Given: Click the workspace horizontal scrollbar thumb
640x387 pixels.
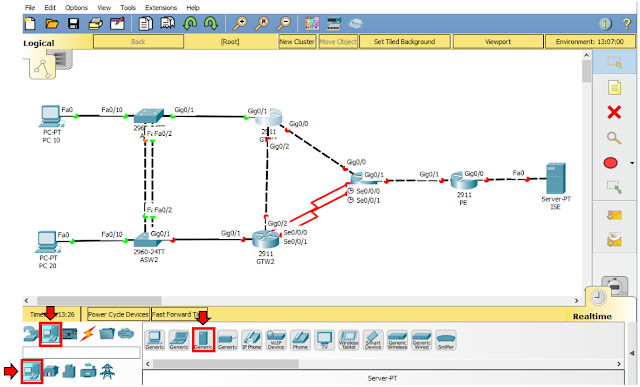Looking at the screenshot, I should 99,300.
